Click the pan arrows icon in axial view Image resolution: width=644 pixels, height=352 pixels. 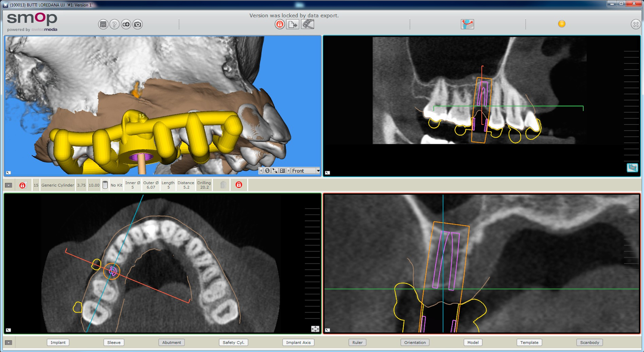(315, 329)
